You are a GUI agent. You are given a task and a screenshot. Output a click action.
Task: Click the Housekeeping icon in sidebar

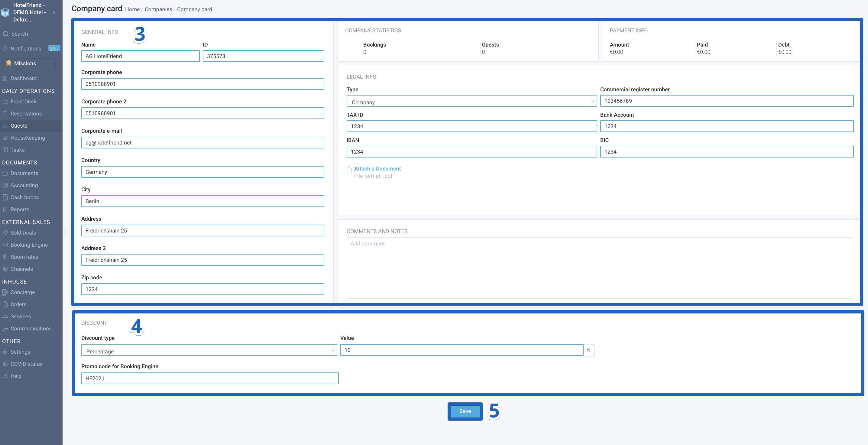[5, 138]
